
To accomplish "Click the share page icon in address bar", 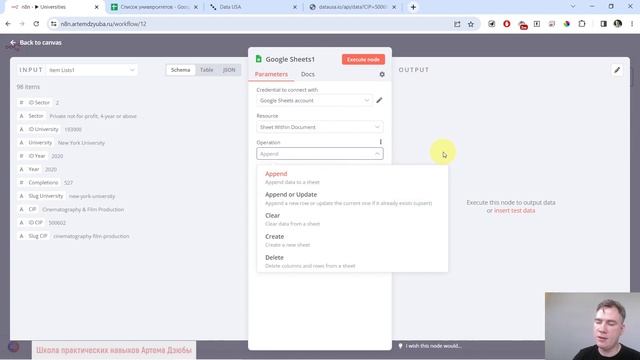I will 457,24.
